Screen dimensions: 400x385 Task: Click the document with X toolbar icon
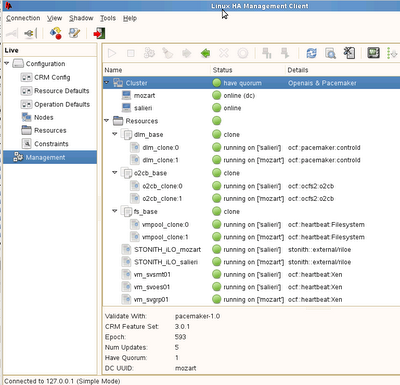pos(349,53)
